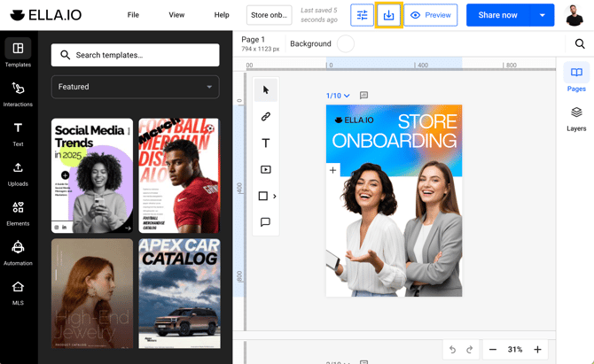Pick the Background color swatch
Image resolution: width=594 pixels, height=364 pixels.
pyautogui.click(x=345, y=43)
